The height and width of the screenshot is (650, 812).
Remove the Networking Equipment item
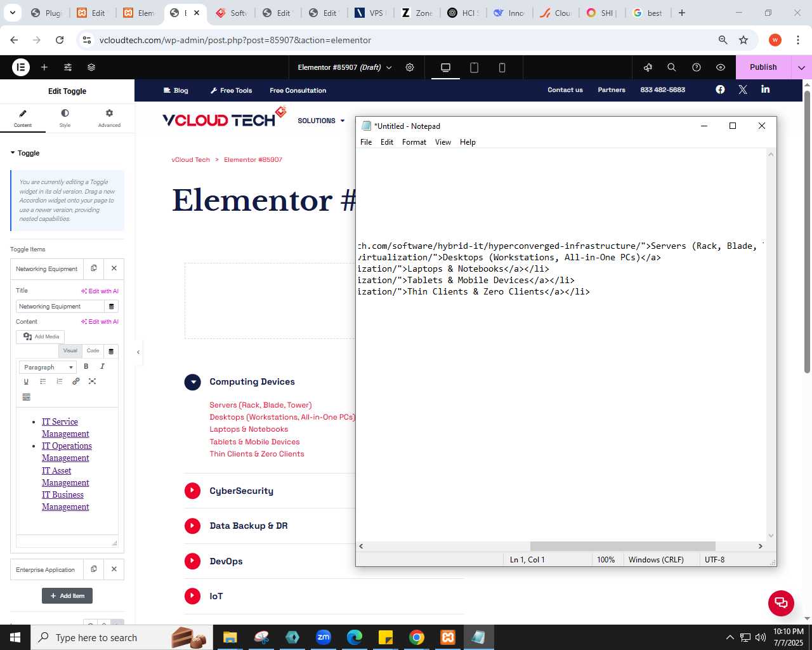tap(114, 269)
